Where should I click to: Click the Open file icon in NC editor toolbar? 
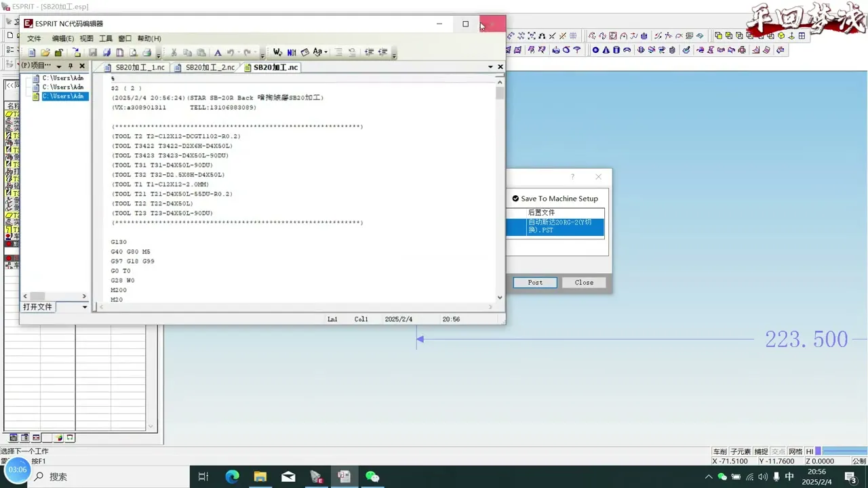click(45, 52)
